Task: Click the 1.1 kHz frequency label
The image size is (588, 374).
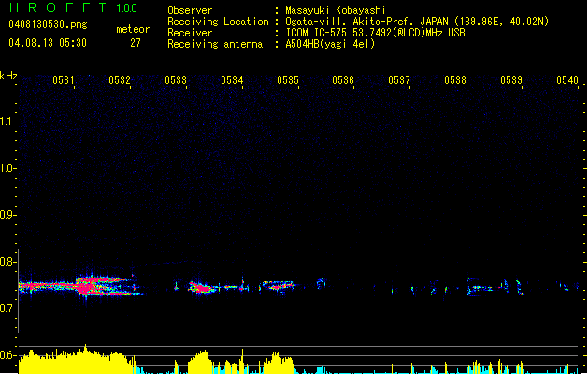Action: [x=7, y=122]
